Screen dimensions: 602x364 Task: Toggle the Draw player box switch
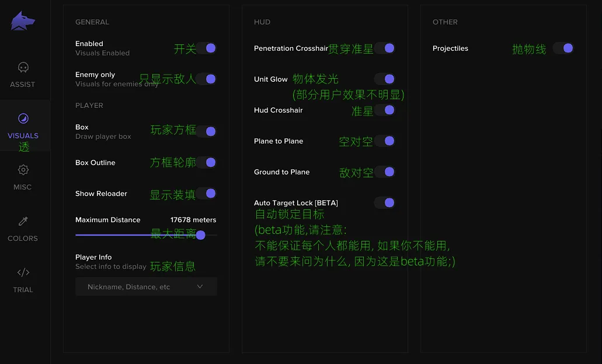pos(207,132)
